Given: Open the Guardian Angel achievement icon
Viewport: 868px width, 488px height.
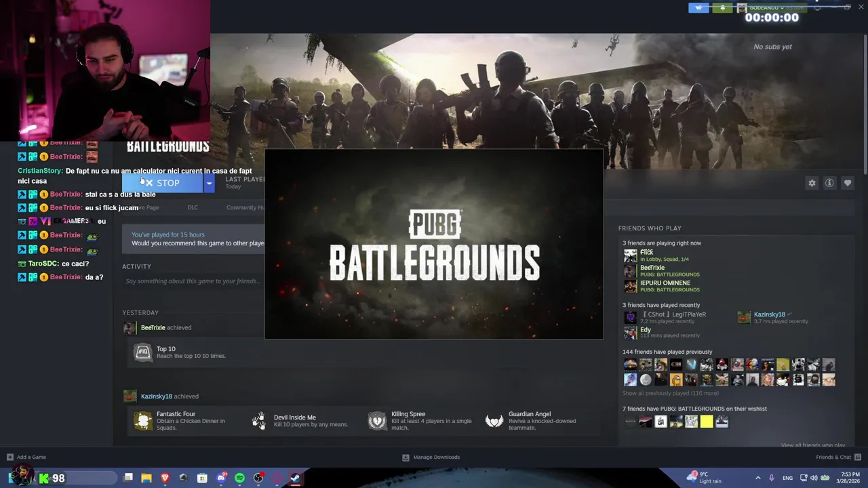Looking at the screenshot, I should [494, 421].
